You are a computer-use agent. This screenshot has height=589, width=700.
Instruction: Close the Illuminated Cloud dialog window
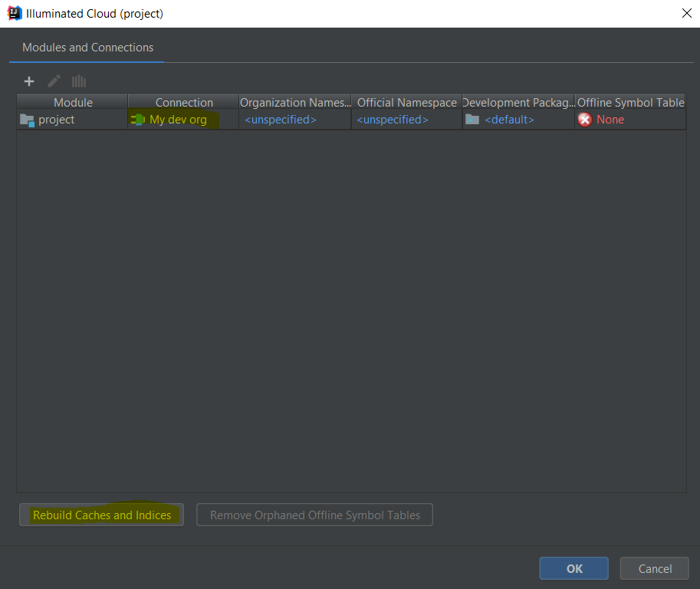685,13
